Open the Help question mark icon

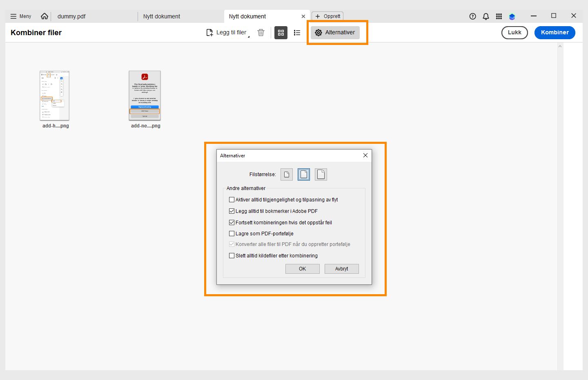(473, 16)
